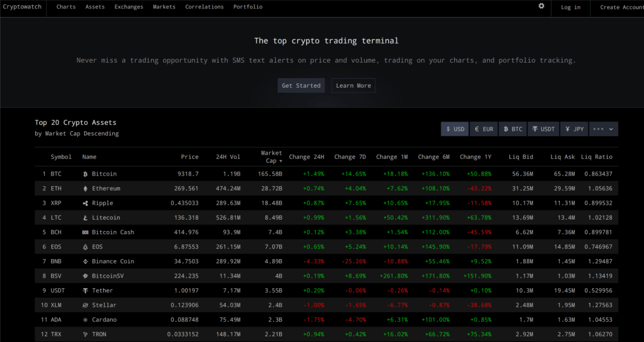Switch quote currency to USDT
This screenshot has width=644, height=342.
(543, 129)
